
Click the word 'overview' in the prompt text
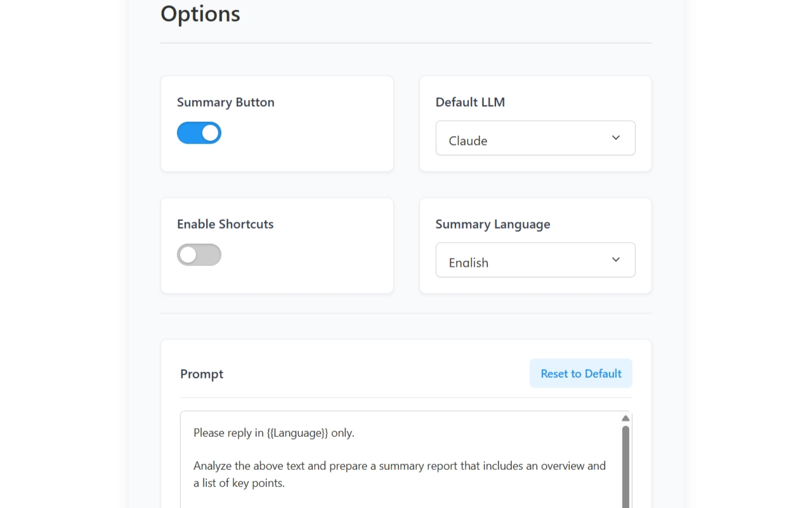coord(562,466)
